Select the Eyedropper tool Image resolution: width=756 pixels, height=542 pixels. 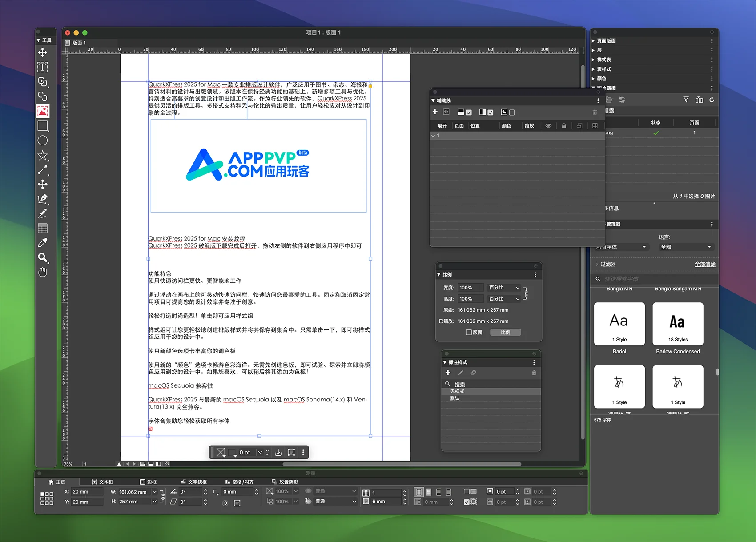click(43, 243)
